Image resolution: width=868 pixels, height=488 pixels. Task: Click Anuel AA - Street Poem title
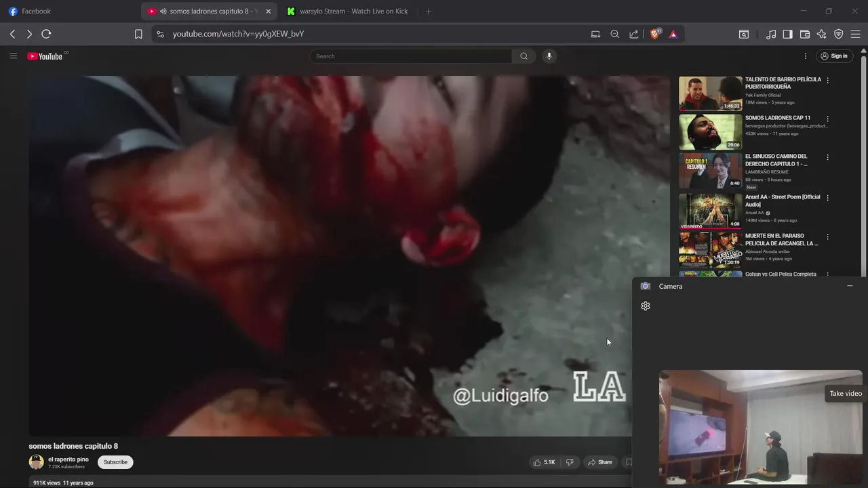(783, 201)
